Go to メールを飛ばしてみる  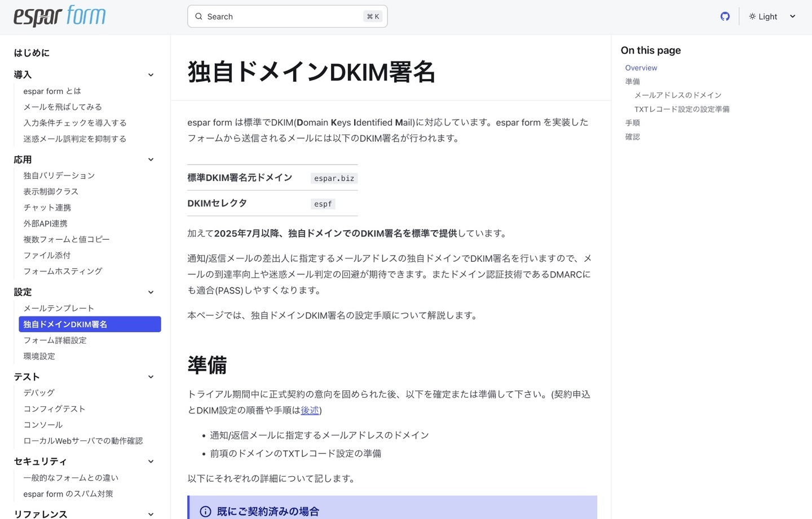coord(63,107)
